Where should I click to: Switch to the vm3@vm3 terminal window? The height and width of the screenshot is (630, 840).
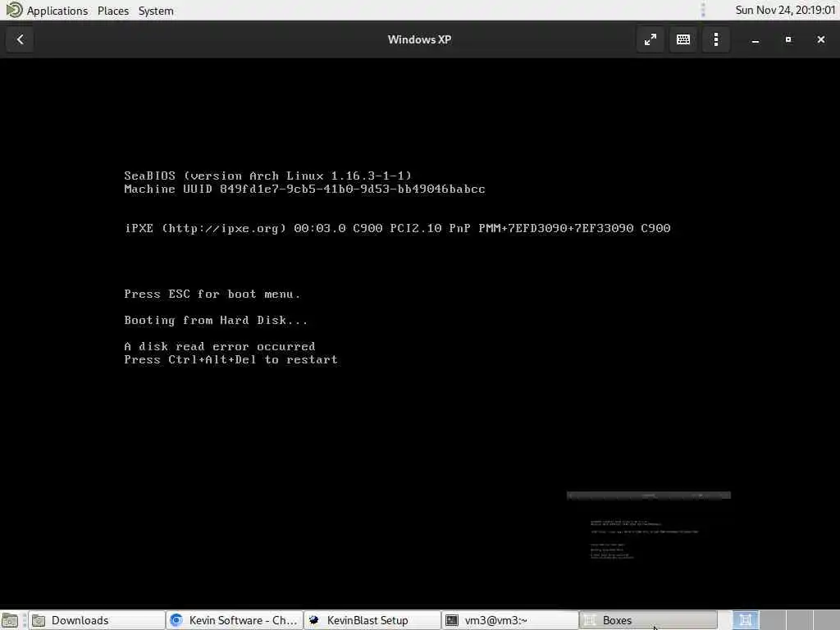pyautogui.click(x=510, y=620)
